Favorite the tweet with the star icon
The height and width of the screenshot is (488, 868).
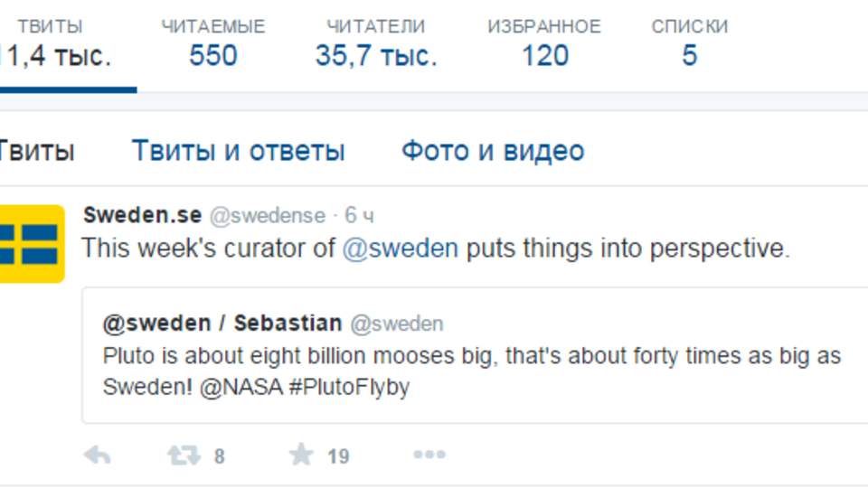pos(301,455)
